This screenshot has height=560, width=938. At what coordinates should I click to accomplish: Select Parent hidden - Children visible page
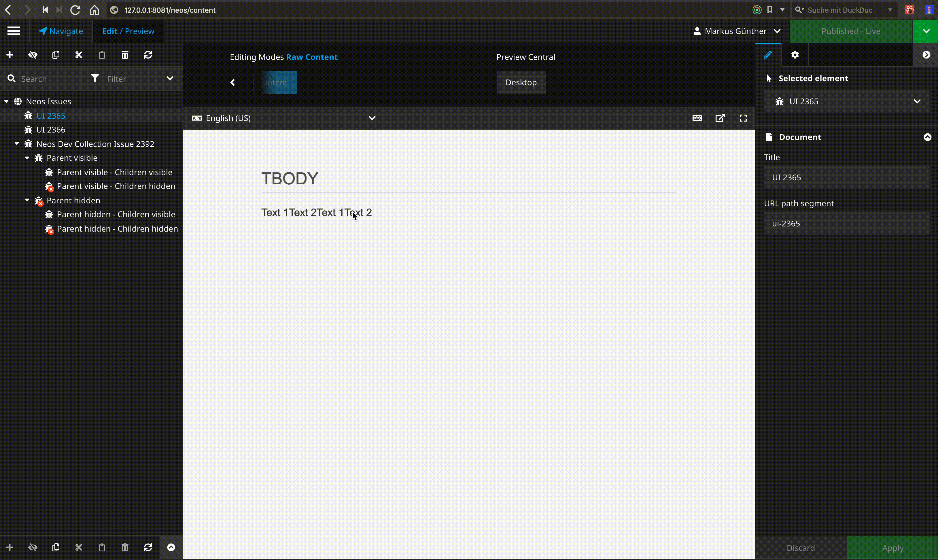(116, 214)
